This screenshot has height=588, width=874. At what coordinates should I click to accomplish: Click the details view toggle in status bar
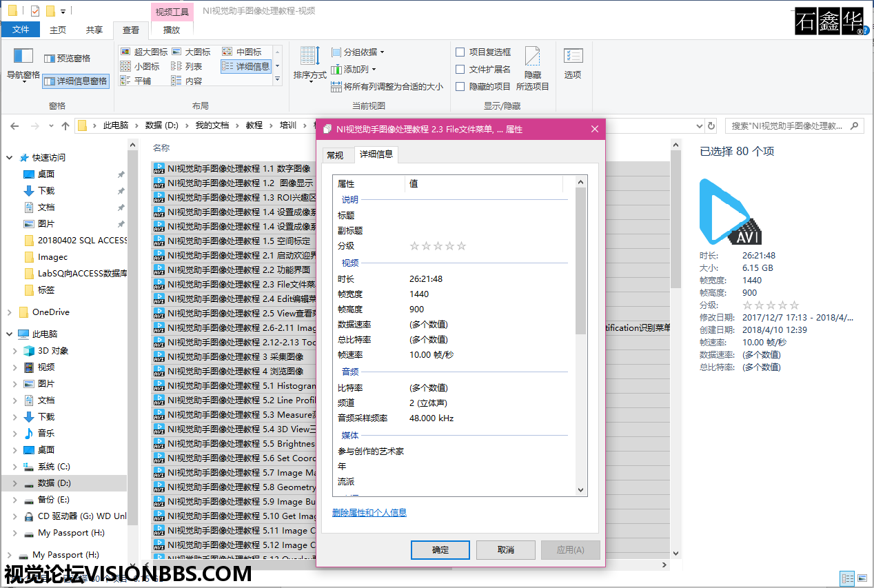point(848,579)
